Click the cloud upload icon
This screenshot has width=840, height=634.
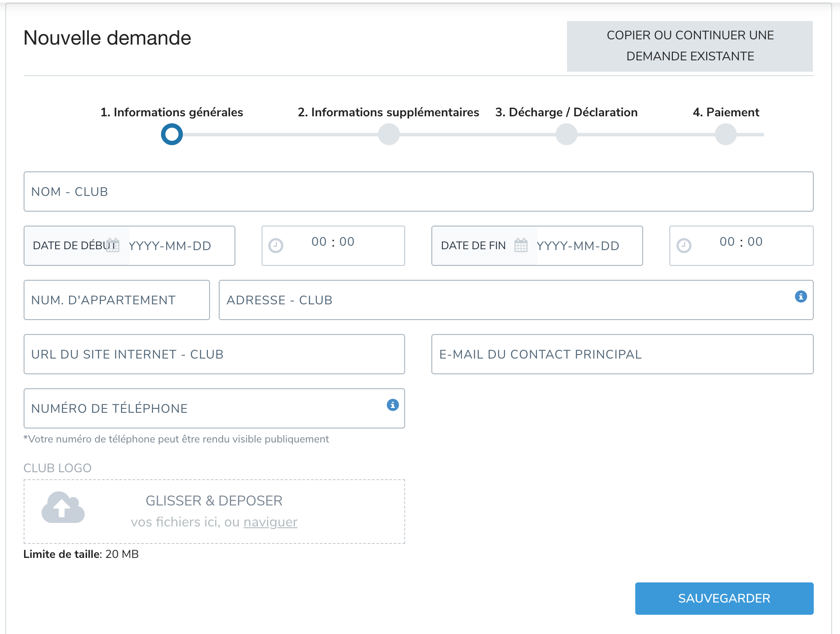click(63, 507)
